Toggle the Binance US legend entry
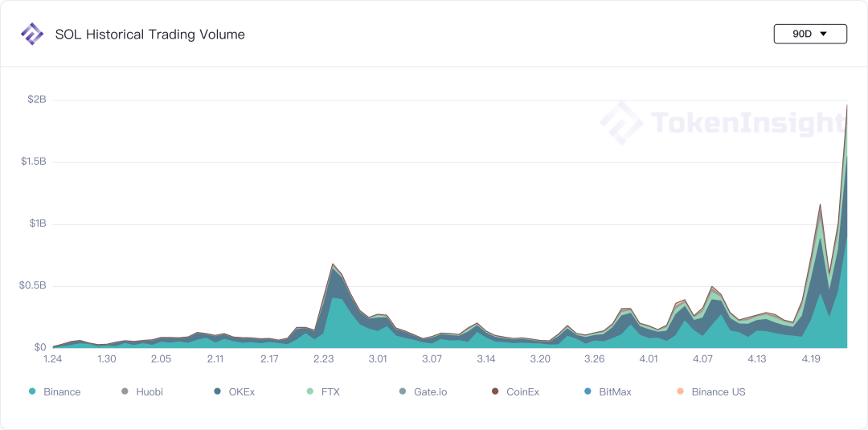The width and height of the screenshot is (868, 430). click(x=711, y=391)
